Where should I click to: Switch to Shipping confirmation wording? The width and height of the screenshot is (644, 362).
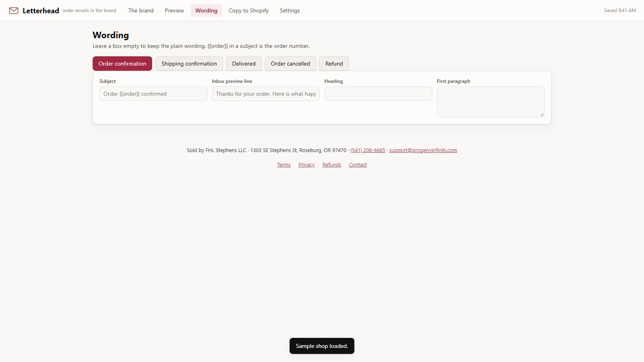pyautogui.click(x=189, y=64)
